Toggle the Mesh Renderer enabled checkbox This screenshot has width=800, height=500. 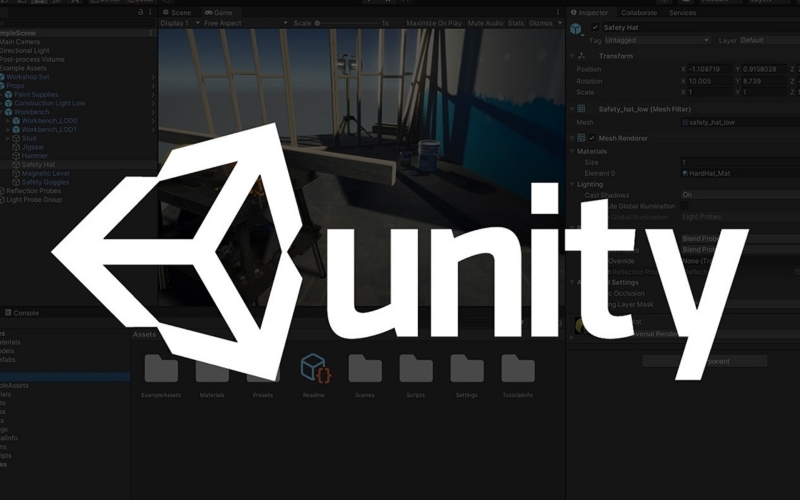tap(592, 138)
